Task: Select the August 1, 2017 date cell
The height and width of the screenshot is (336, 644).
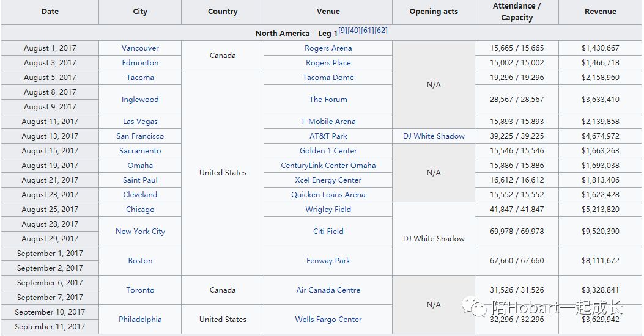Action: (50, 48)
